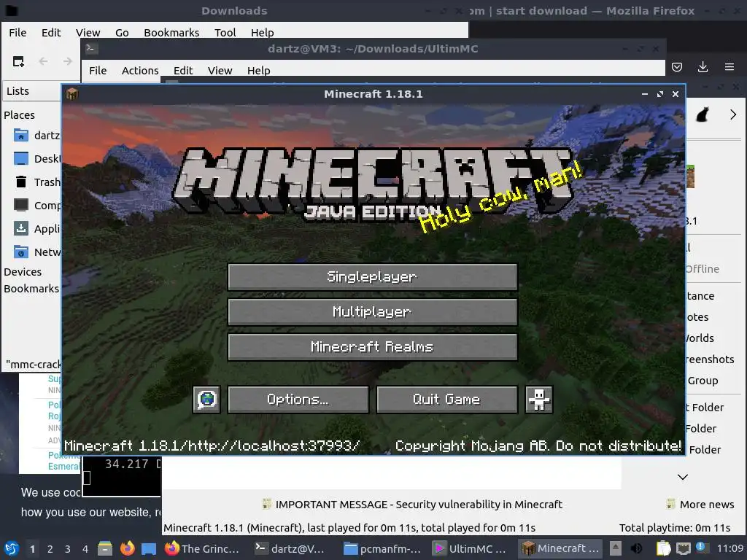The height and width of the screenshot is (560, 747).
Task: Switch to the pcmanfm taskbar entry
Action: [x=382, y=548]
